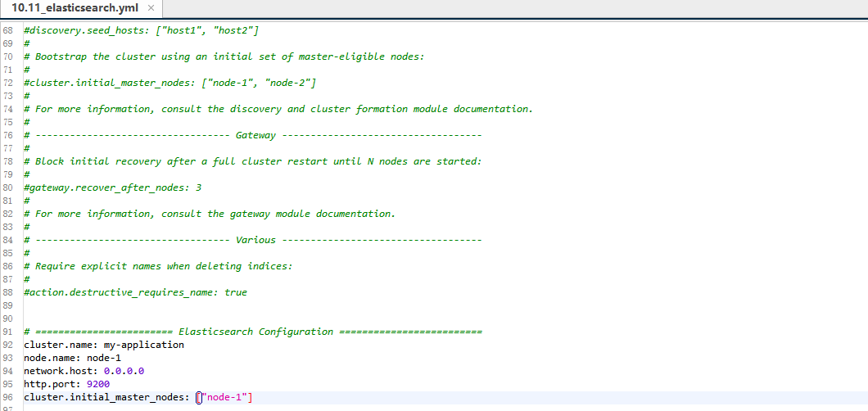Click the cluster.name: my-application line
This screenshot has width=868, height=411.
click(103, 346)
